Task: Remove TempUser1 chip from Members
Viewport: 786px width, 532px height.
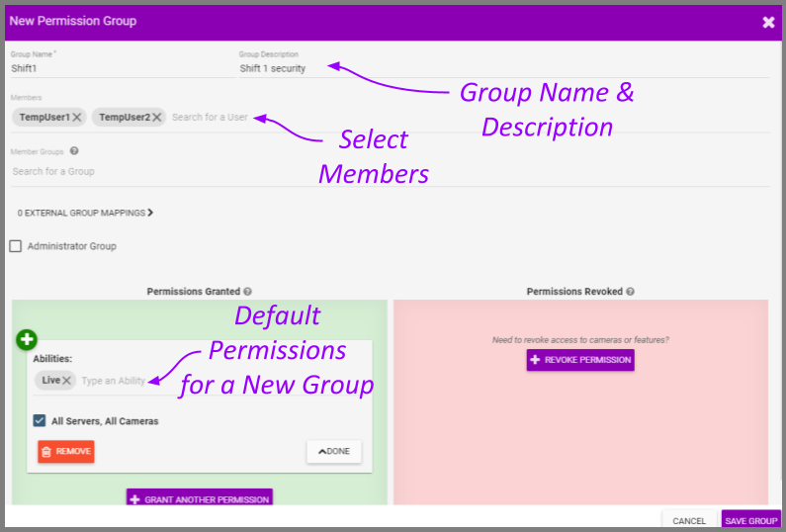Action: tap(77, 118)
